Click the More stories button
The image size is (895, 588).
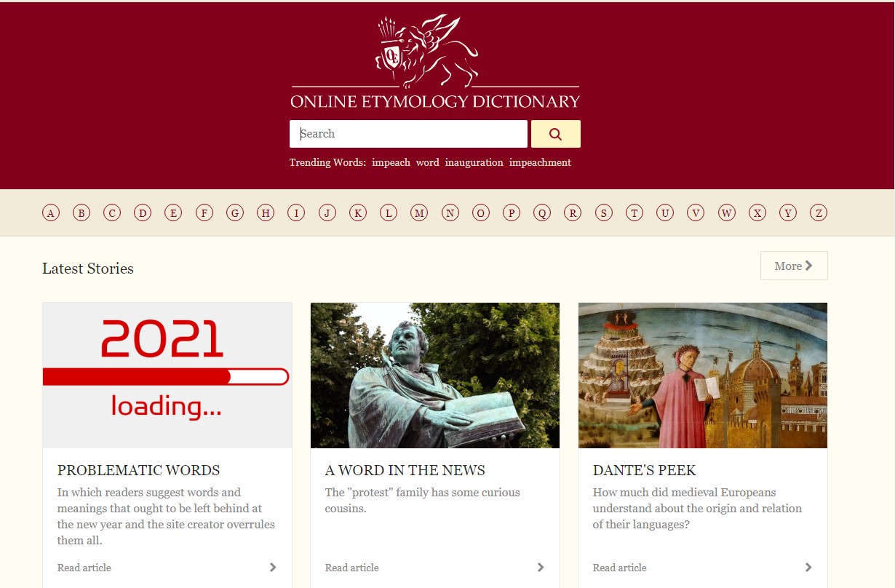(x=794, y=266)
